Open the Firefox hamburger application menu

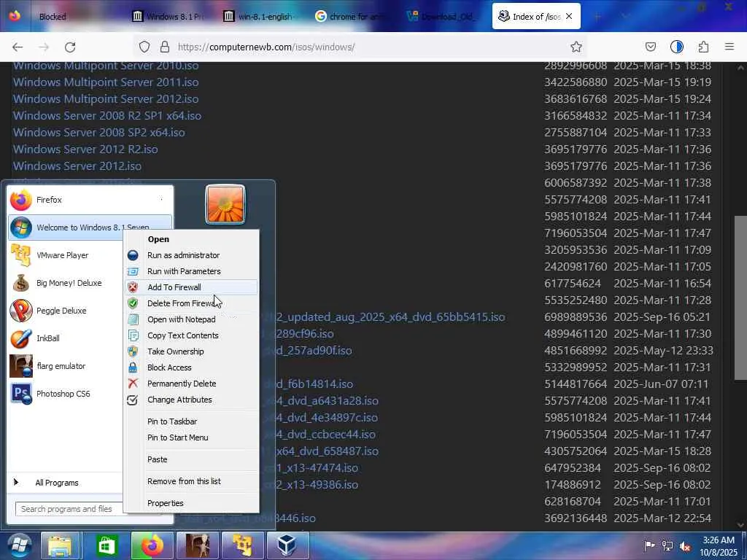(729, 47)
